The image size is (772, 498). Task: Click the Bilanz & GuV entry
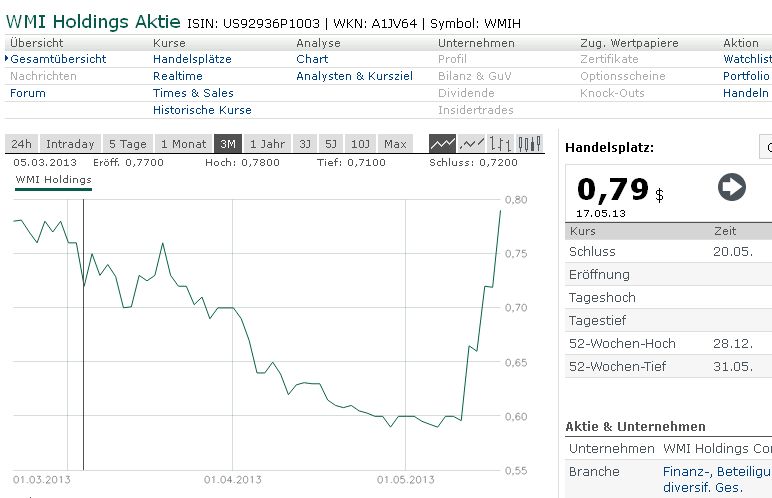[x=475, y=76]
